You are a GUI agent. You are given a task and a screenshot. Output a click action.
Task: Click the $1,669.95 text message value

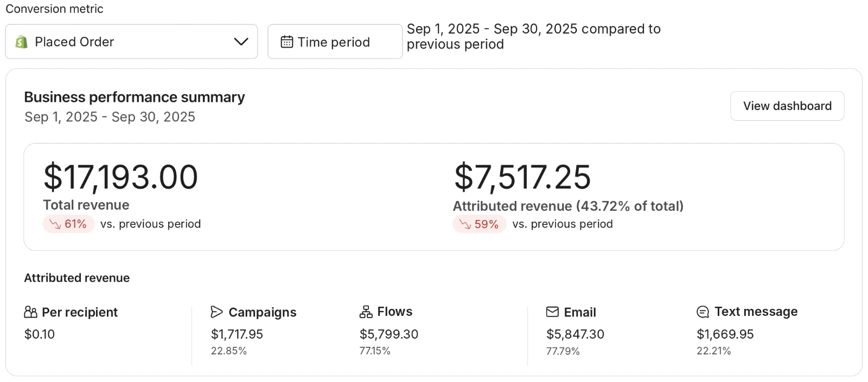click(x=725, y=334)
